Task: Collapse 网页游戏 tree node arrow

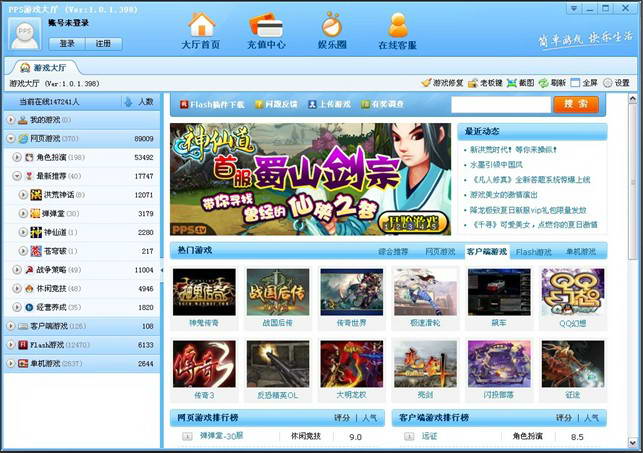Action: [x=11, y=139]
